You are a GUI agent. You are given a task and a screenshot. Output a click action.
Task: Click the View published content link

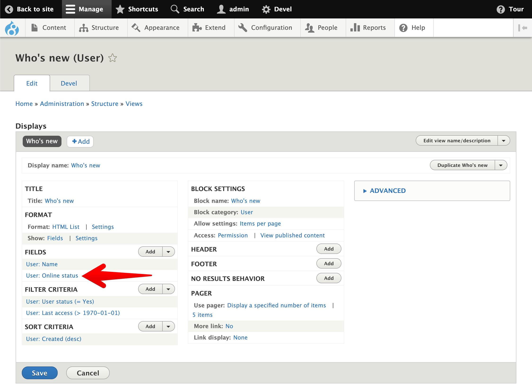pos(292,235)
